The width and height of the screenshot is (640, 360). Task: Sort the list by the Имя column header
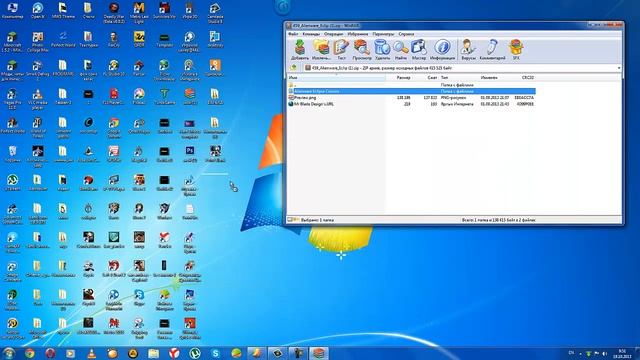tap(336, 78)
